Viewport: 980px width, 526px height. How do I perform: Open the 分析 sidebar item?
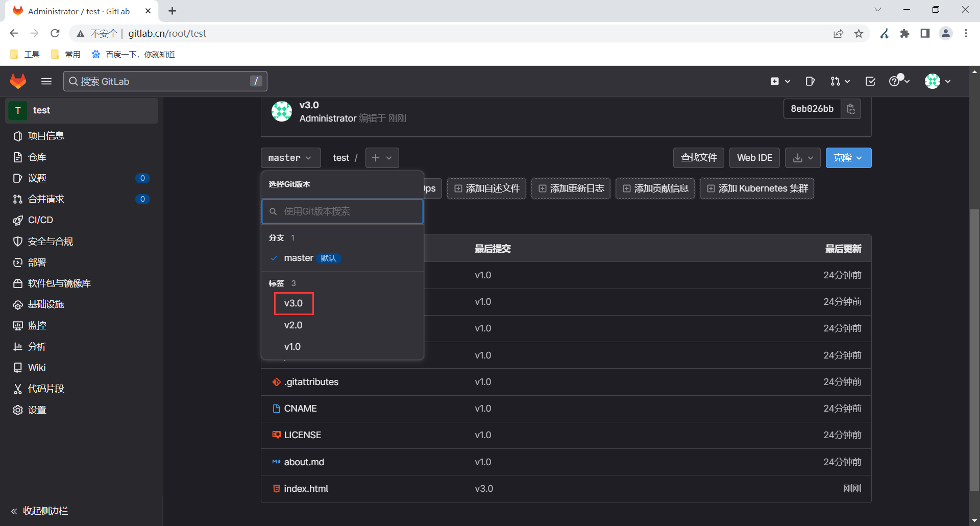coord(82,347)
